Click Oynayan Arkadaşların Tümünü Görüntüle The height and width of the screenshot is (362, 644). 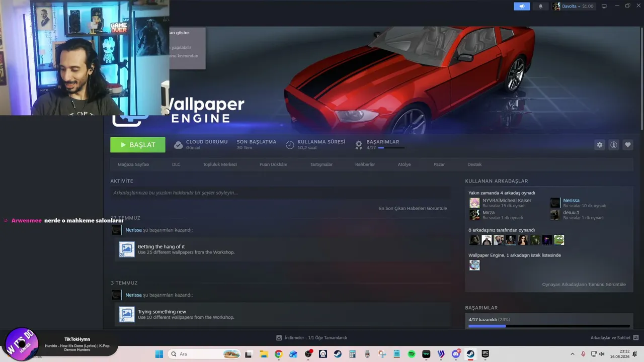(x=584, y=285)
